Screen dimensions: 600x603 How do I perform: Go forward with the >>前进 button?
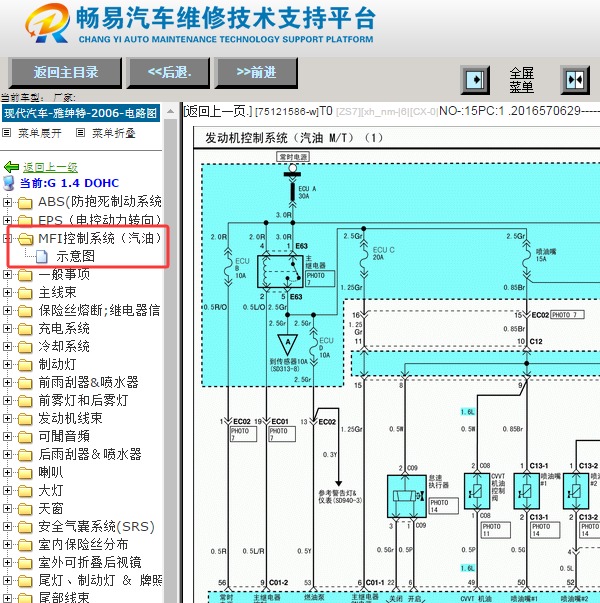256,72
